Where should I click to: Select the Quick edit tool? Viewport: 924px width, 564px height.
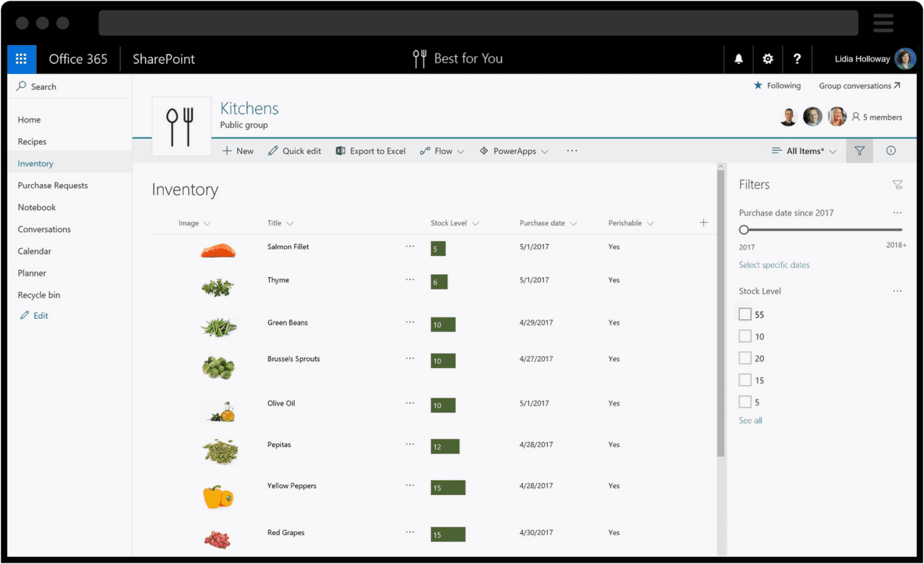294,150
